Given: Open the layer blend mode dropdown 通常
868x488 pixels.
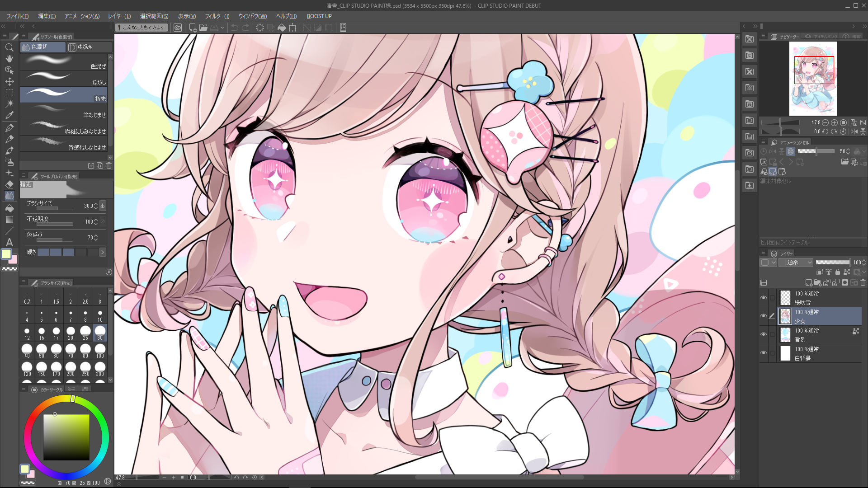Looking at the screenshot, I should [x=796, y=263].
